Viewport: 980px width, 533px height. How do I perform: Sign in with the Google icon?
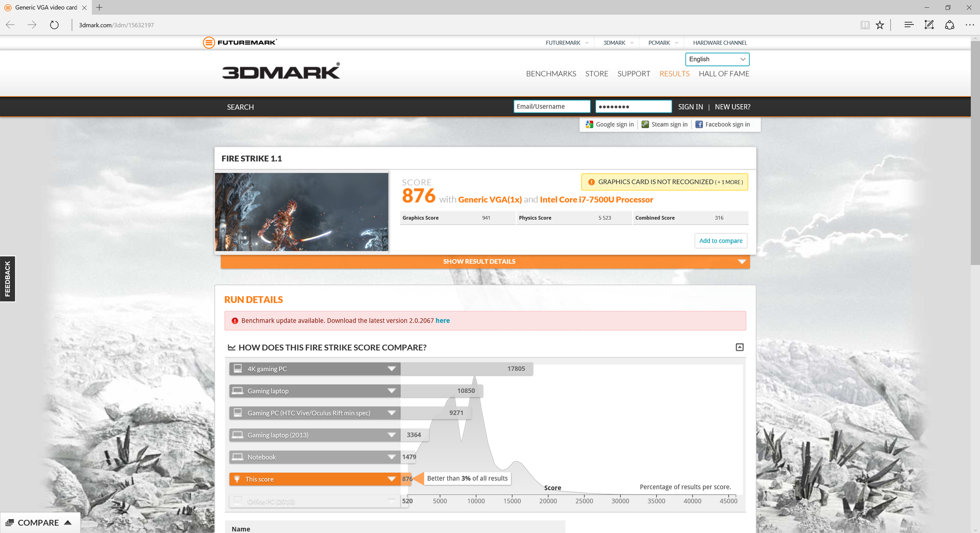point(590,124)
